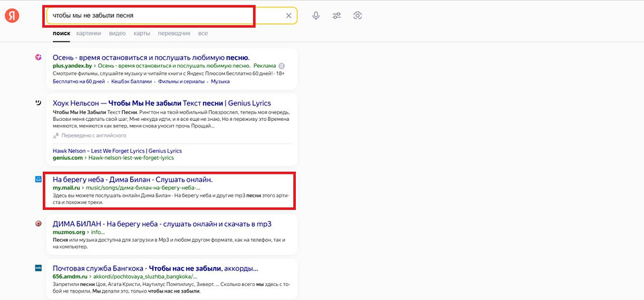The width and height of the screenshot is (644, 300).
Task: Click the Yandex Plus ad favicon
Action: point(38,58)
